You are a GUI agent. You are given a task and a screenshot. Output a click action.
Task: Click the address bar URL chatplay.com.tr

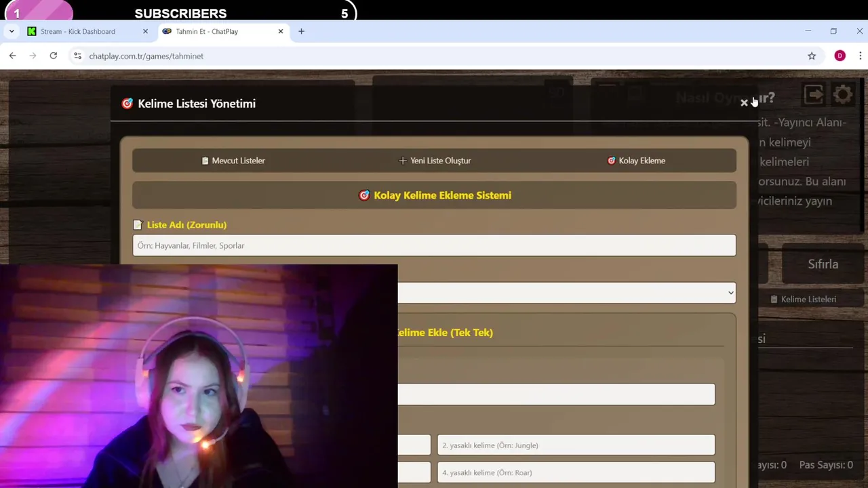coord(146,56)
